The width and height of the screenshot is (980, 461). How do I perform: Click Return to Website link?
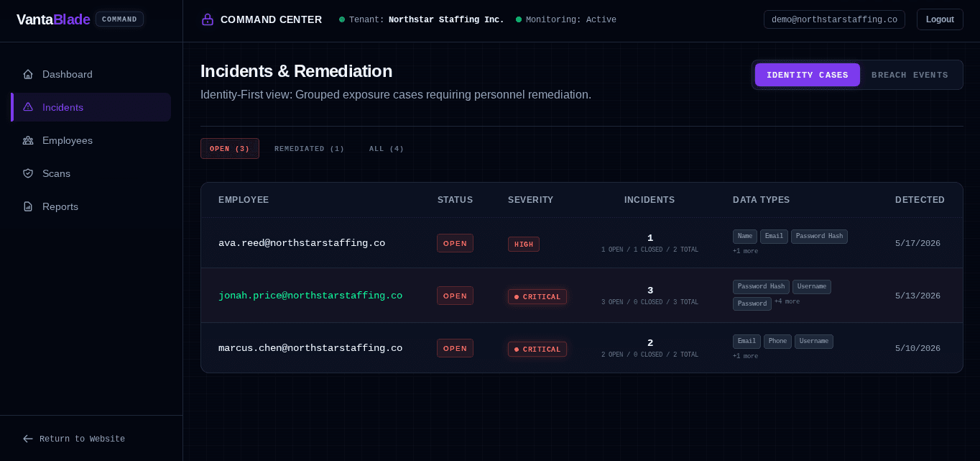[74, 439]
